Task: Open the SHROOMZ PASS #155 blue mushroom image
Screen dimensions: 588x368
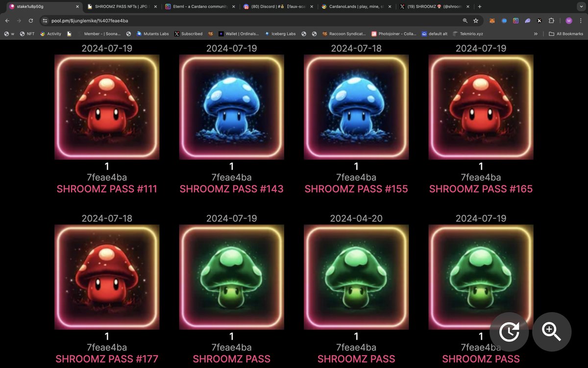Action: [x=356, y=107]
